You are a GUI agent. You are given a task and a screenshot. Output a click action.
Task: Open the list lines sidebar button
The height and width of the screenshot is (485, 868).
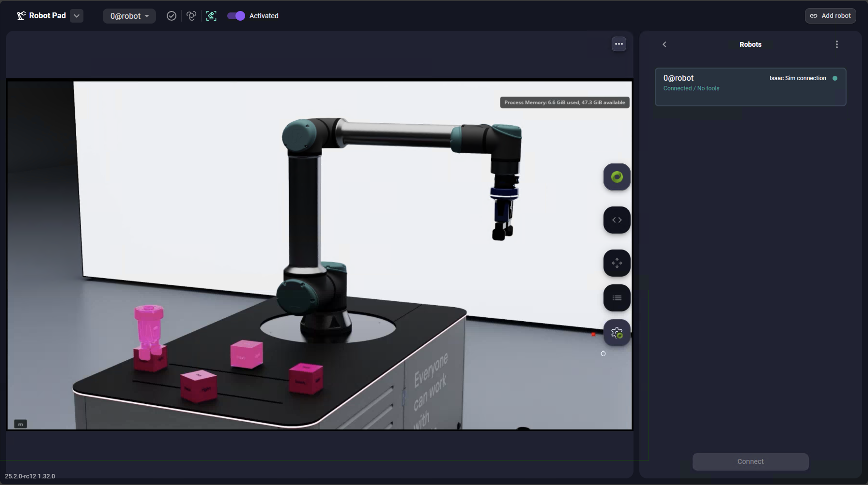(x=617, y=298)
